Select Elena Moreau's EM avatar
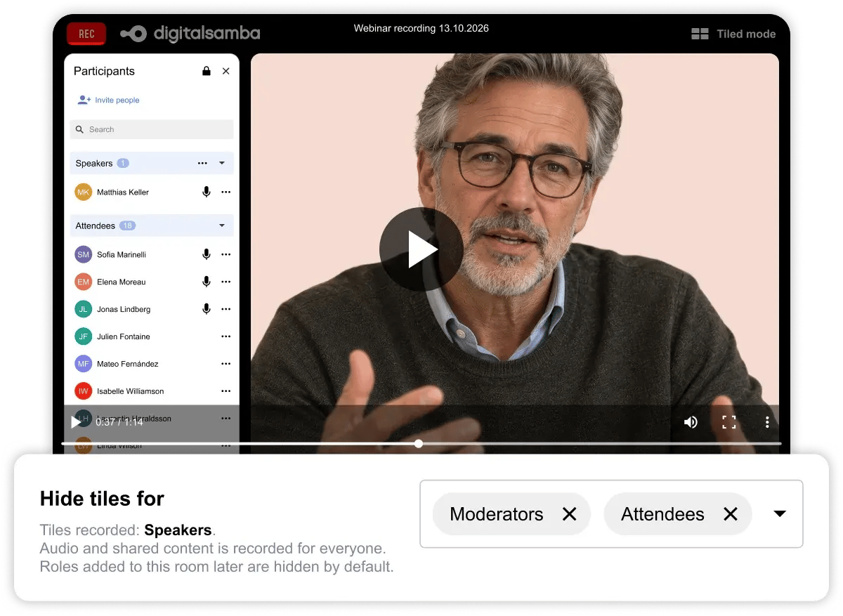843x616 pixels. click(x=84, y=282)
